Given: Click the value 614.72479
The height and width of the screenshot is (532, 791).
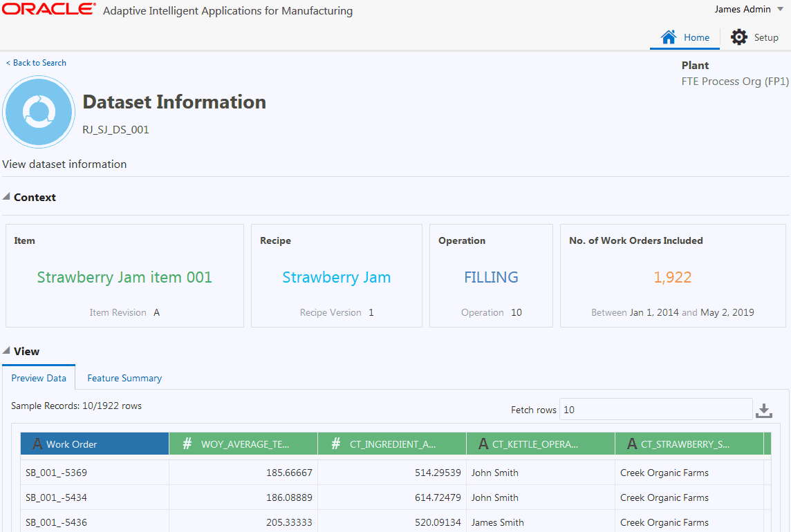Looking at the screenshot, I should click(x=438, y=497).
